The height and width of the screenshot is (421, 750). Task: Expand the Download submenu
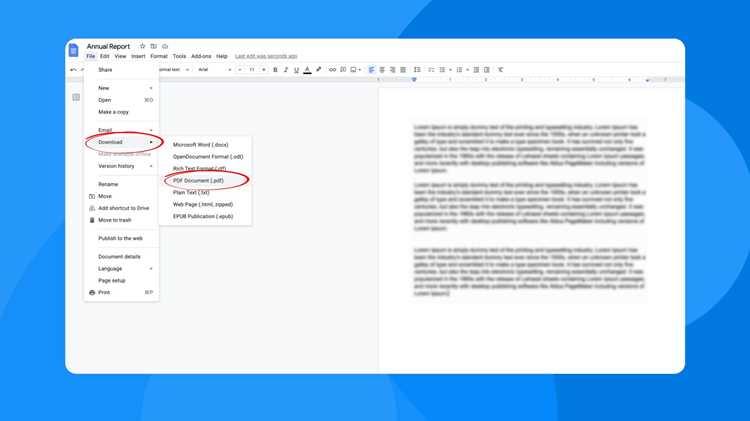pos(121,142)
